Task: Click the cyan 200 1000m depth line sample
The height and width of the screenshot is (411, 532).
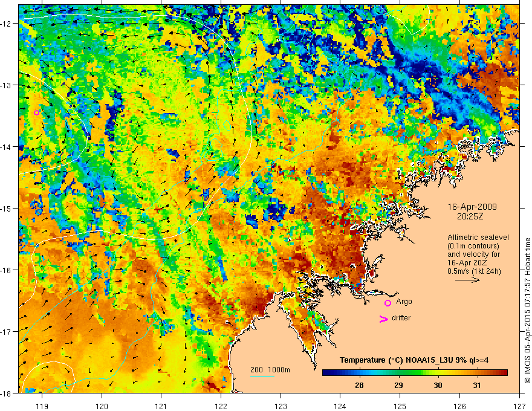Action: (262, 376)
